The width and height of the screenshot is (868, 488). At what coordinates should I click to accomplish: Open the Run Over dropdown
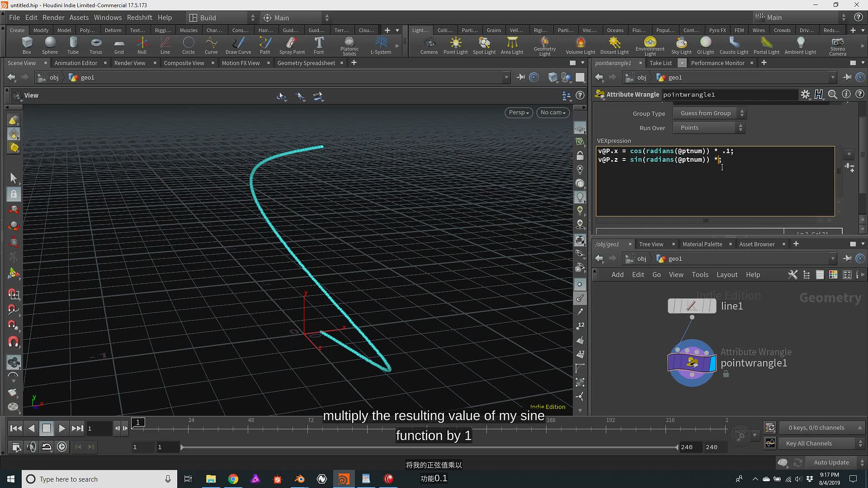point(709,128)
